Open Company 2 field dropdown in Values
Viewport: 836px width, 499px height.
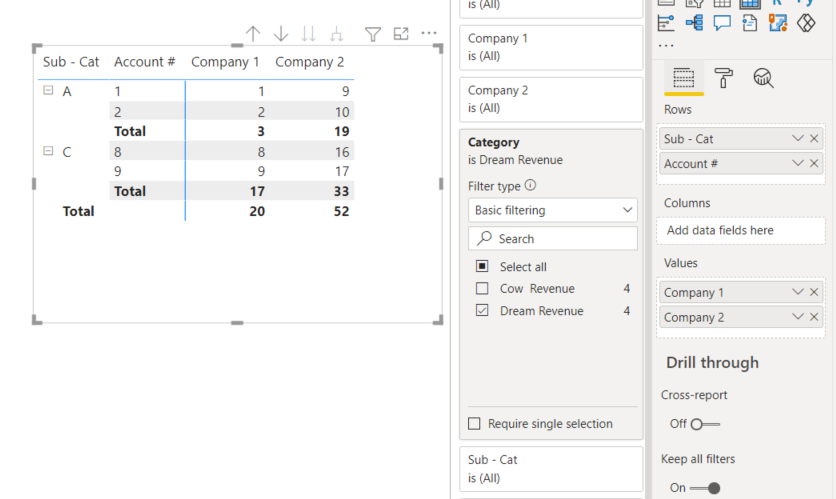point(798,317)
